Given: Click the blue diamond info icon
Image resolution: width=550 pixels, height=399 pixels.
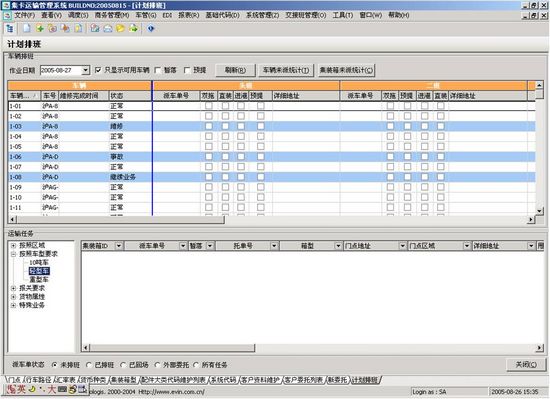Looking at the screenshot, I should click(150, 28).
